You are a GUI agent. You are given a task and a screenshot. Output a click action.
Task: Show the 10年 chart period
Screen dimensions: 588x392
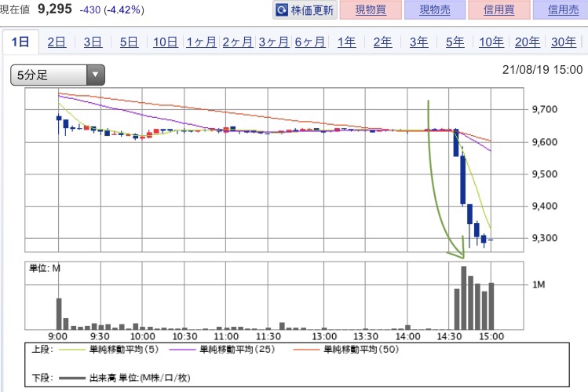pyautogui.click(x=491, y=42)
